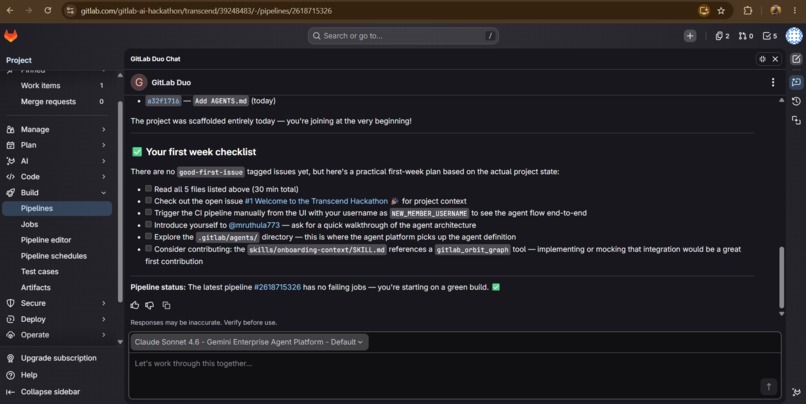Open Test cases in the sidebar
Image resolution: width=806 pixels, height=404 pixels.
tap(57, 271)
